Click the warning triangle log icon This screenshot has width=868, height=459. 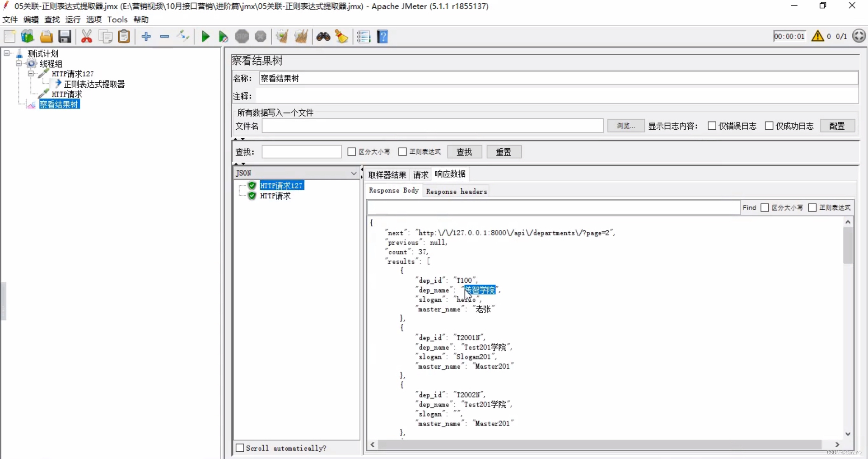point(818,36)
